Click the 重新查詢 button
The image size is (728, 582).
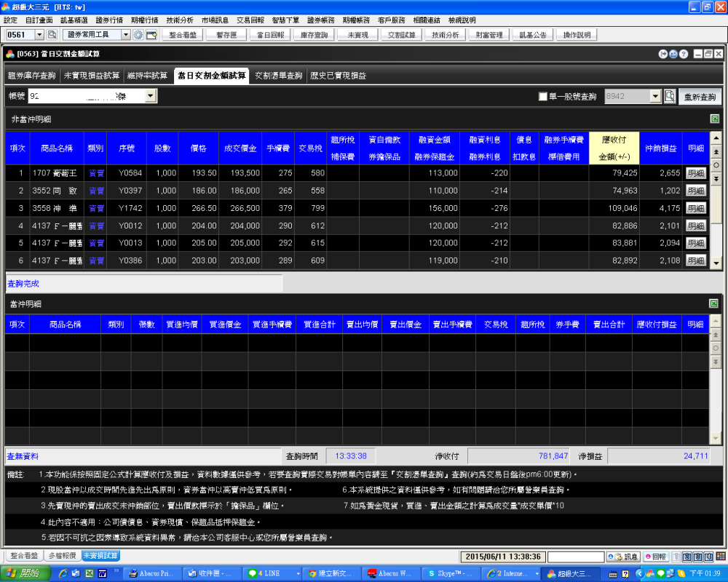pos(700,97)
